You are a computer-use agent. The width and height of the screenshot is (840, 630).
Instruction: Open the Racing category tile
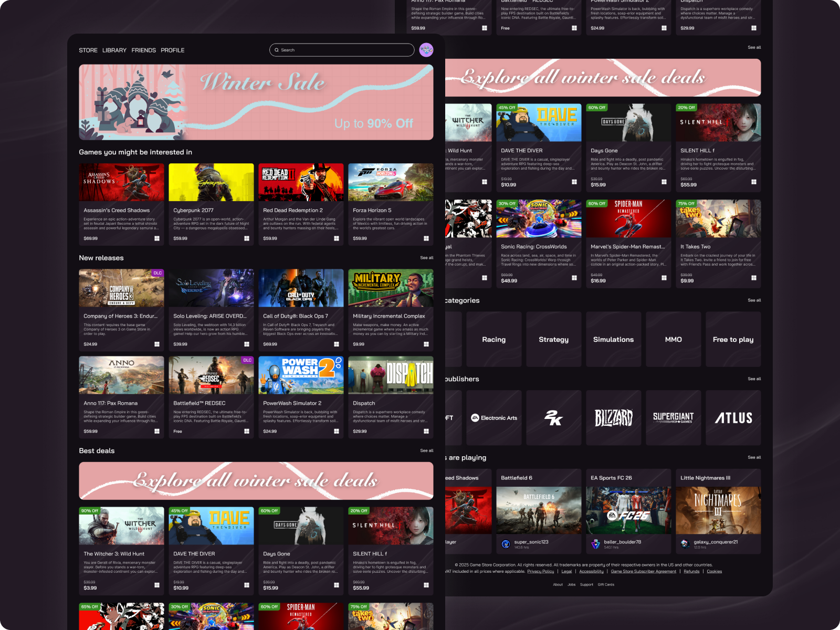click(494, 340)
